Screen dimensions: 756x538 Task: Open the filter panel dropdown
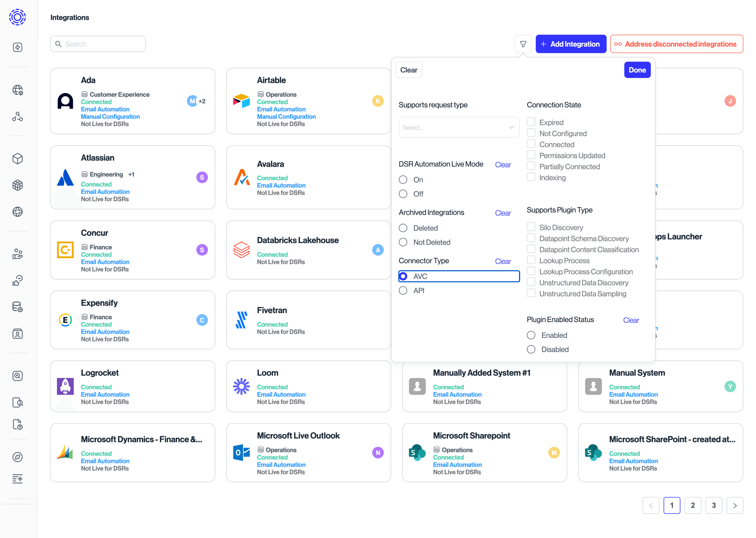coord(523,44)
